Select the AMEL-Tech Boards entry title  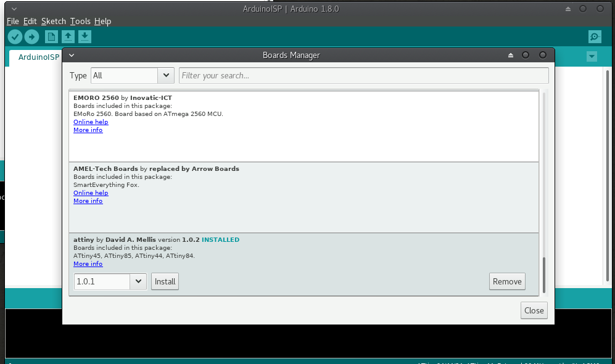pyautogui.click(x=156, y=168)
